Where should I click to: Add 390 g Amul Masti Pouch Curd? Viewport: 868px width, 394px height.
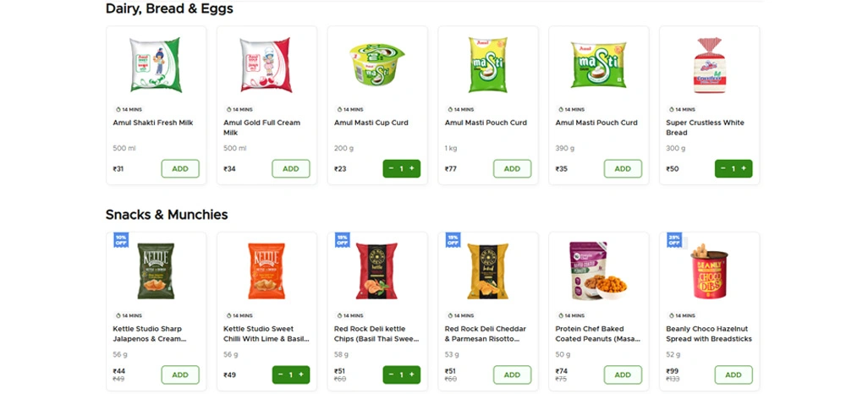(623, 168)
